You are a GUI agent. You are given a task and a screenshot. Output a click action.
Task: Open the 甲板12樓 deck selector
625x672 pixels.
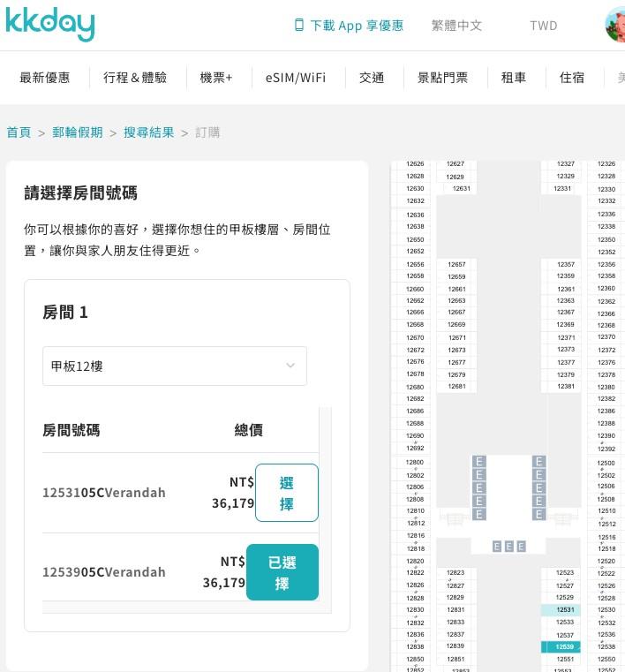(x=174, y=366)
